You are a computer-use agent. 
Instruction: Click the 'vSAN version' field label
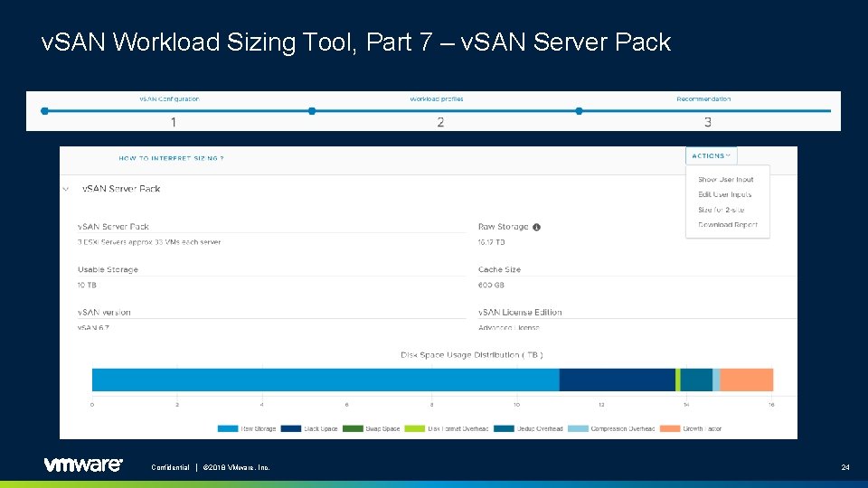(x=104, y=312)
